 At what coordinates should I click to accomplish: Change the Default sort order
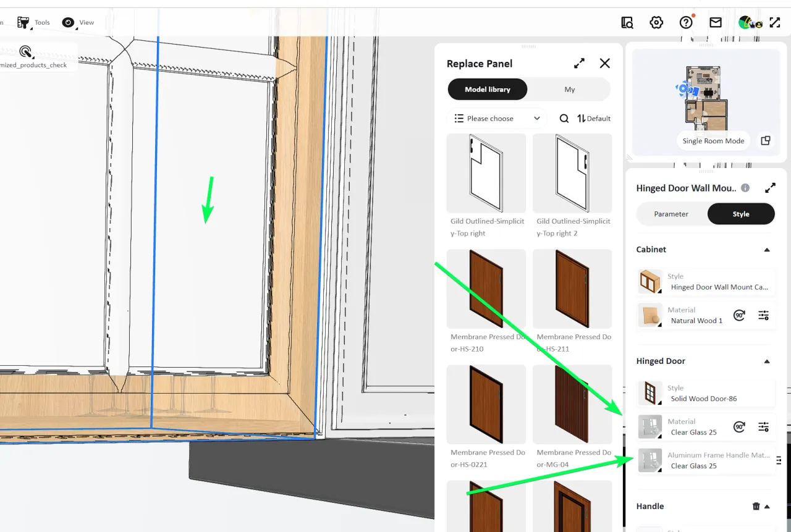pos(594,119)
